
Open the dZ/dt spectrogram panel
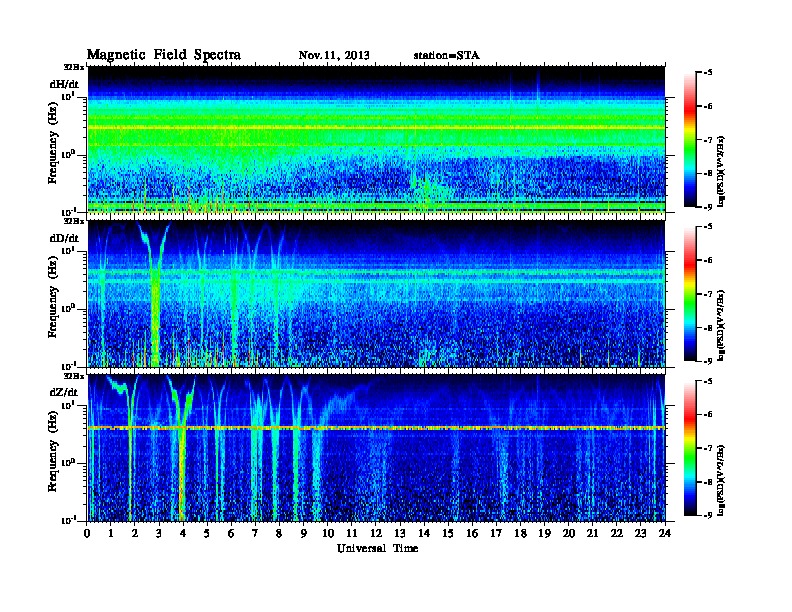(376, 448)
